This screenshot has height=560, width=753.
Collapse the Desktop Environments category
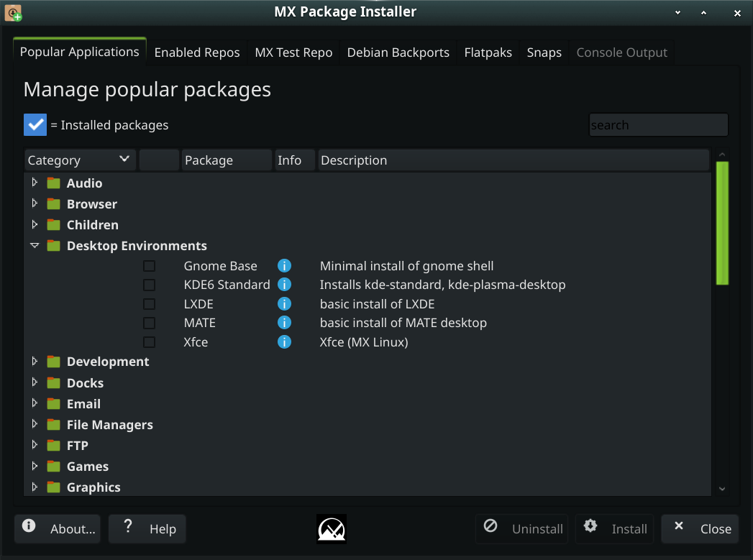[35, 245]
